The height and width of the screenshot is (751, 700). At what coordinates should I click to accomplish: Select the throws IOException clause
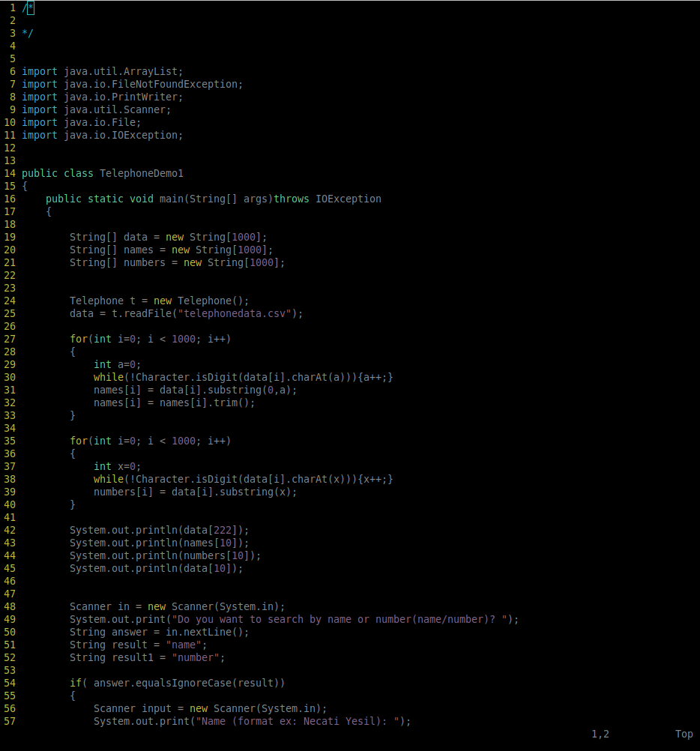pyautogui.click(x=328, y=198)
